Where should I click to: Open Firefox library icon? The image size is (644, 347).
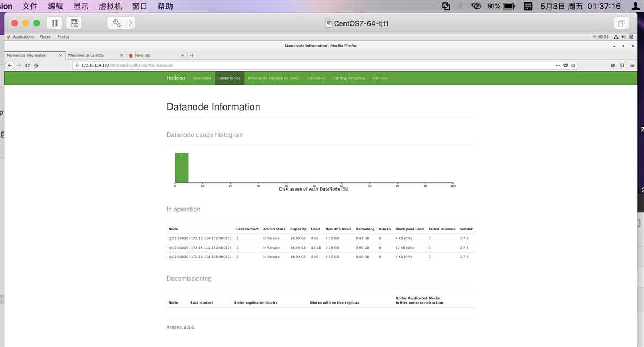pos(613,65)
